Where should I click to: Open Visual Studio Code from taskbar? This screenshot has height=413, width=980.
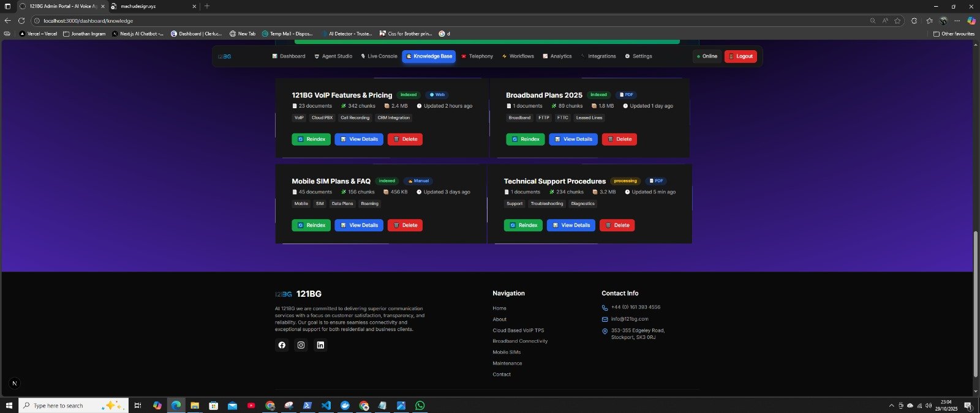tap(326, 406)
